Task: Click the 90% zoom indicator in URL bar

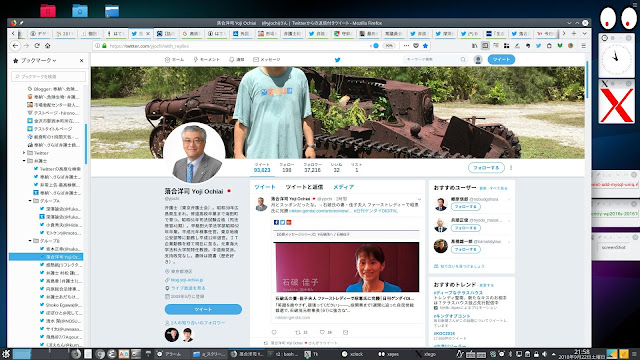Action: coord(389,46)
